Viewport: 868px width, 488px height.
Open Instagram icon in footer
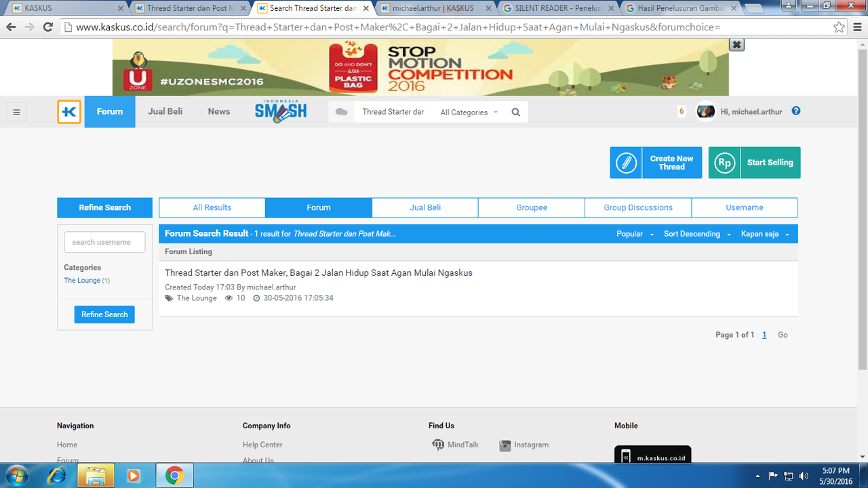(505, 445)
